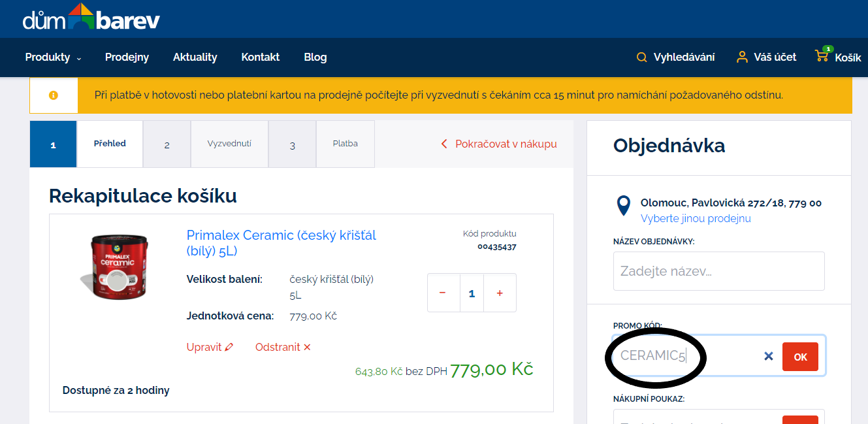The height and width of the screenshot is (424, 868).
Task: Increase quantity with the plus button
Action: [500, 293]
